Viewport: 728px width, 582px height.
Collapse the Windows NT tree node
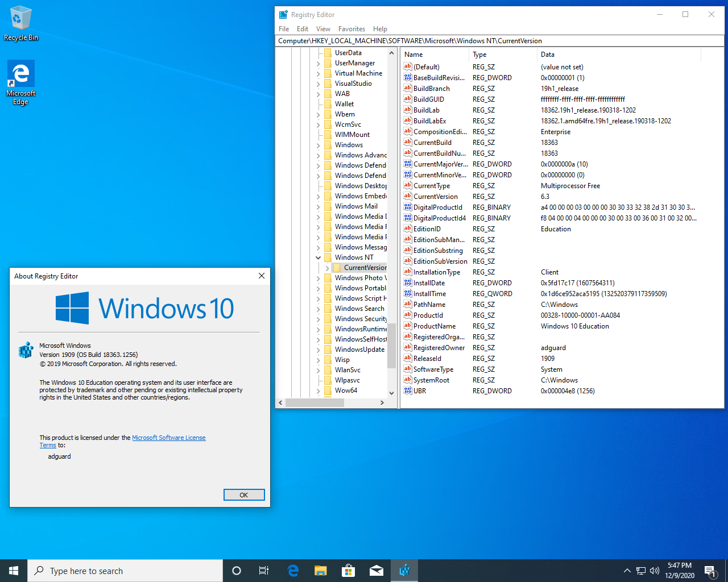click(318, 257)
